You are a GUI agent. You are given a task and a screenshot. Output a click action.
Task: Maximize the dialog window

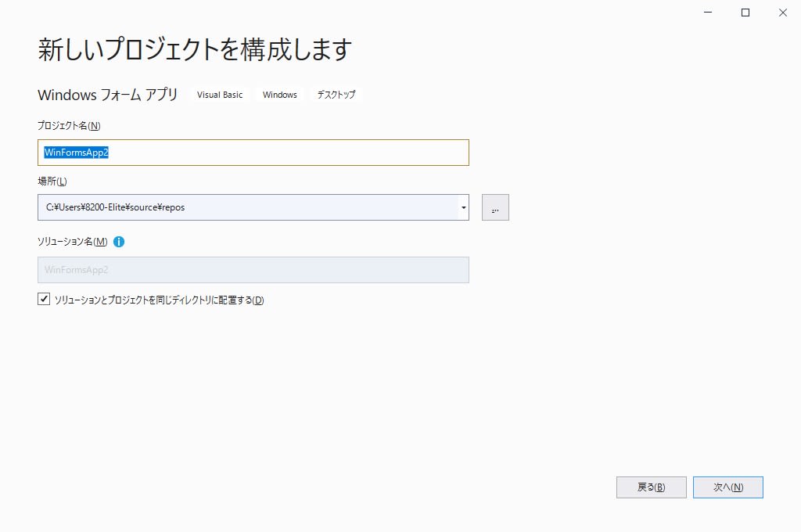point(745,13)
